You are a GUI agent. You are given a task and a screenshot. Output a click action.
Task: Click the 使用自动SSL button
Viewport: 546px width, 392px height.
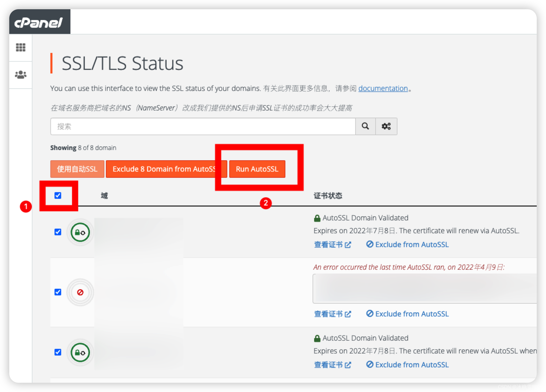tap(77, 169)
